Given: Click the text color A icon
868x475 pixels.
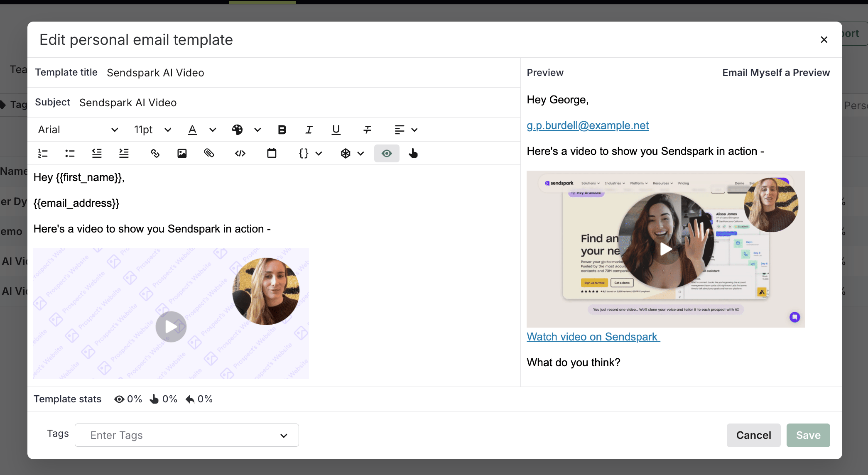Looking at the screenshot, I should click(x=192, y=130).
